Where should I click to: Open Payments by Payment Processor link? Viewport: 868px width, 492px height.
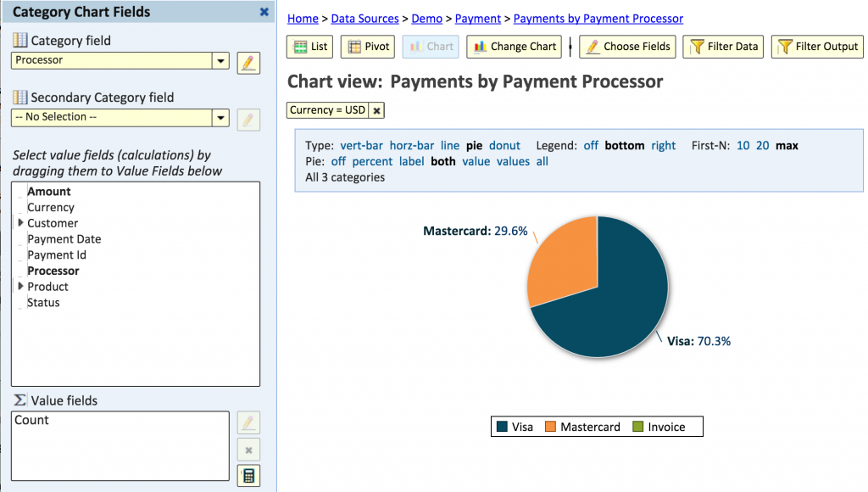(x=598, y=19)
